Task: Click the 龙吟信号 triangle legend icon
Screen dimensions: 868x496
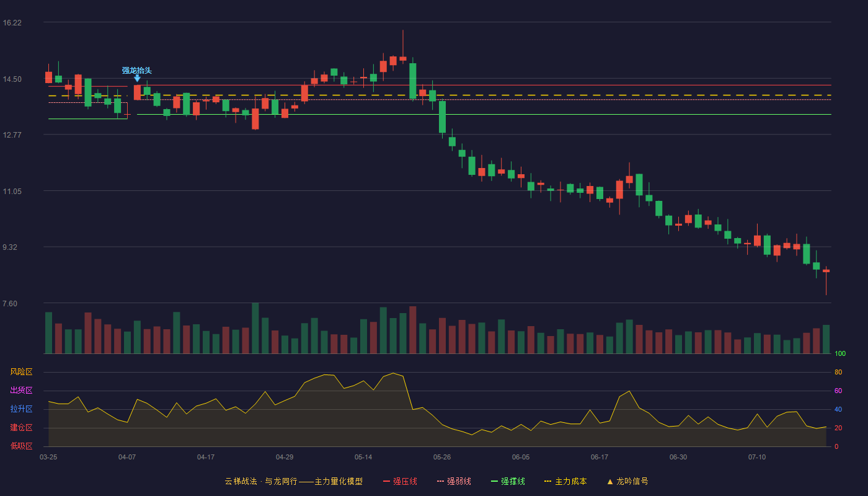Action: pos(610,481)
